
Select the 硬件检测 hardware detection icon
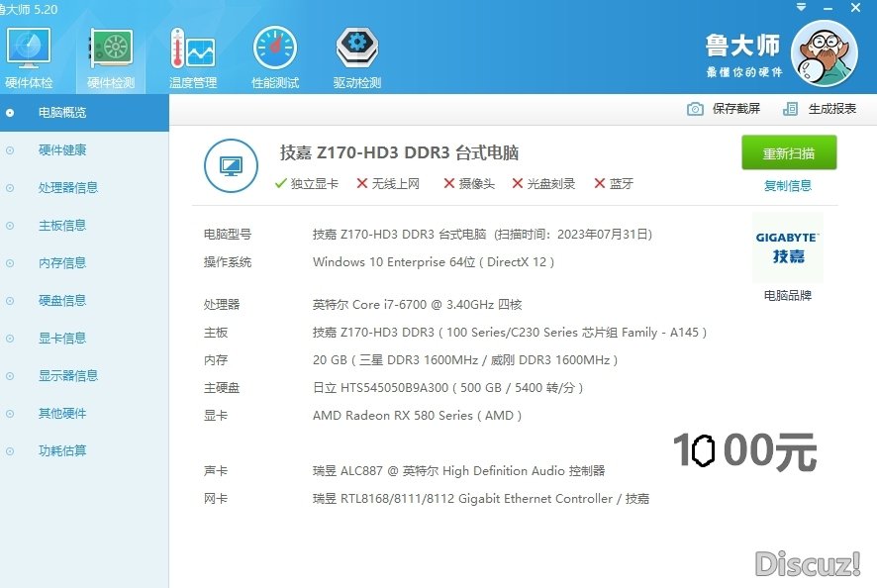click(111, 58)
